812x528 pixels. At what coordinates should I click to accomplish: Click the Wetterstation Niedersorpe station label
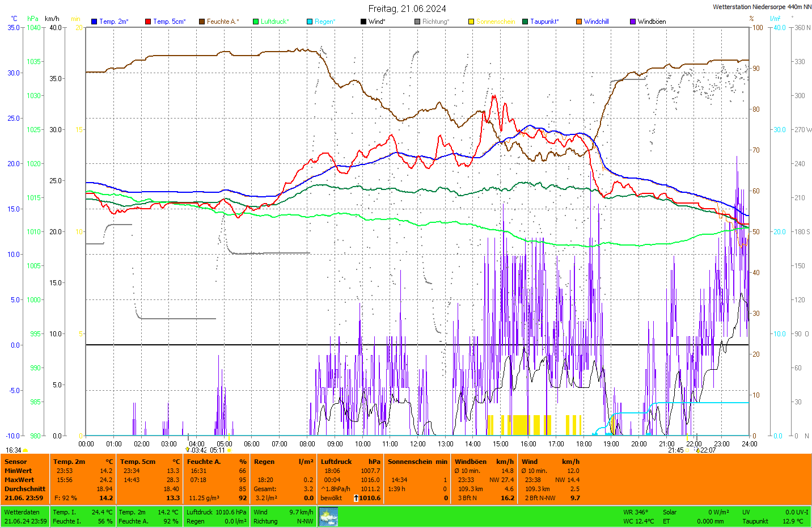tap(762, 7)
